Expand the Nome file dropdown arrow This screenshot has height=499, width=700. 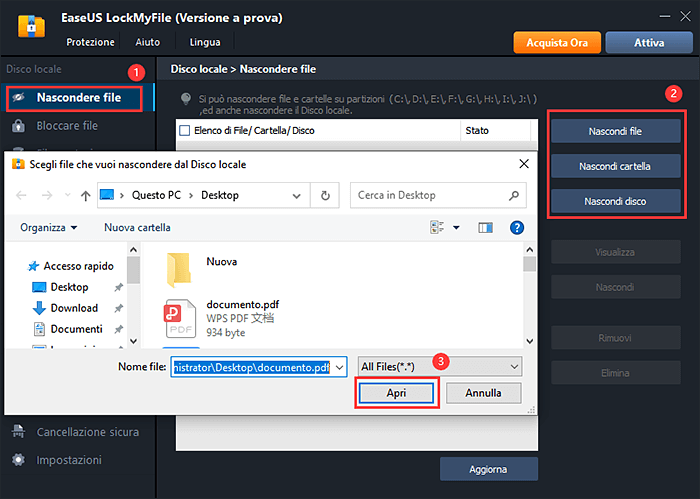[x=340, y=367]
